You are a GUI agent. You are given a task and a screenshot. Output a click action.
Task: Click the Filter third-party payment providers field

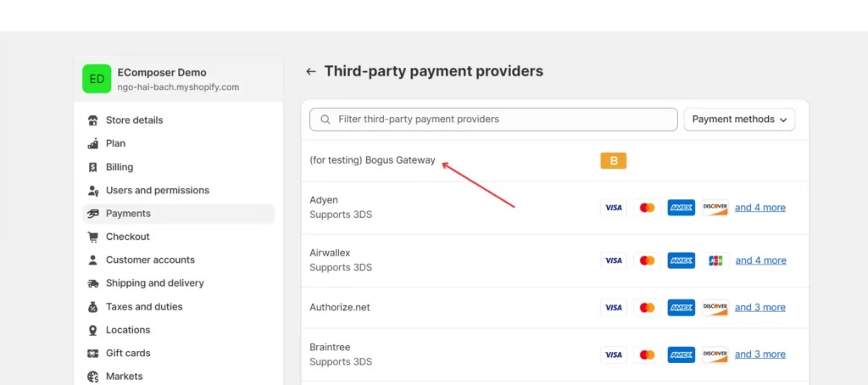pyautogui.click(x=500, y=120)
